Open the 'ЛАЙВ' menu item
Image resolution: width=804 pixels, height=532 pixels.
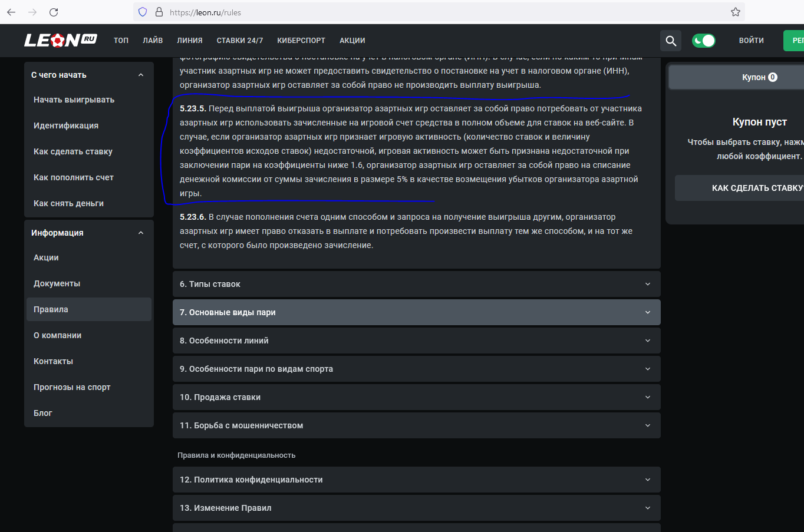coord(153,41)
